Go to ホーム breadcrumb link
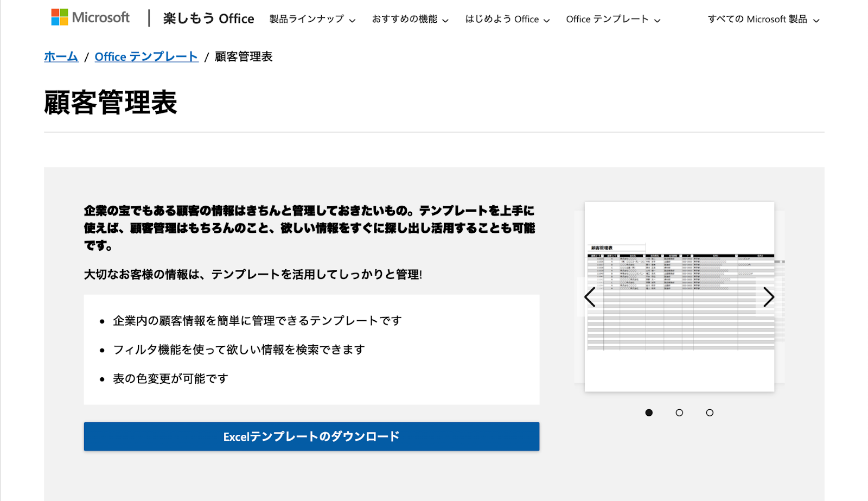This screenshot has width=868, height=501. (61, 56)
